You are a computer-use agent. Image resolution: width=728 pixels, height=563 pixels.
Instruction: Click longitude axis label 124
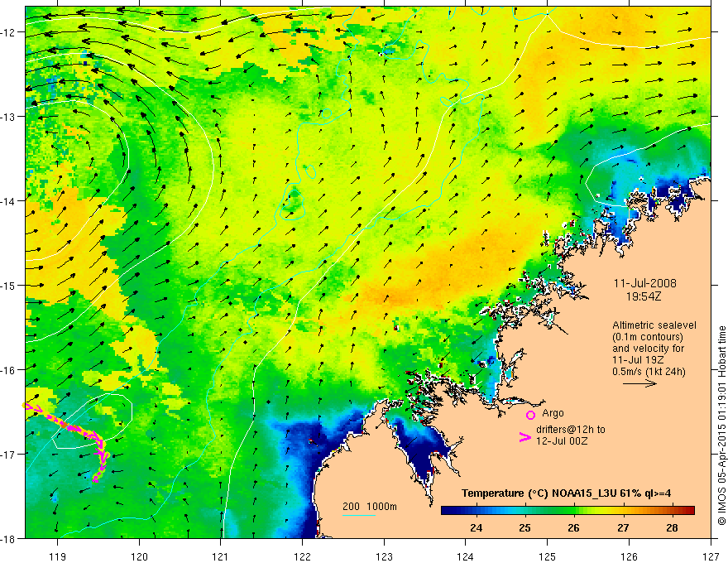pyautogui.click(x=466, y=556)
